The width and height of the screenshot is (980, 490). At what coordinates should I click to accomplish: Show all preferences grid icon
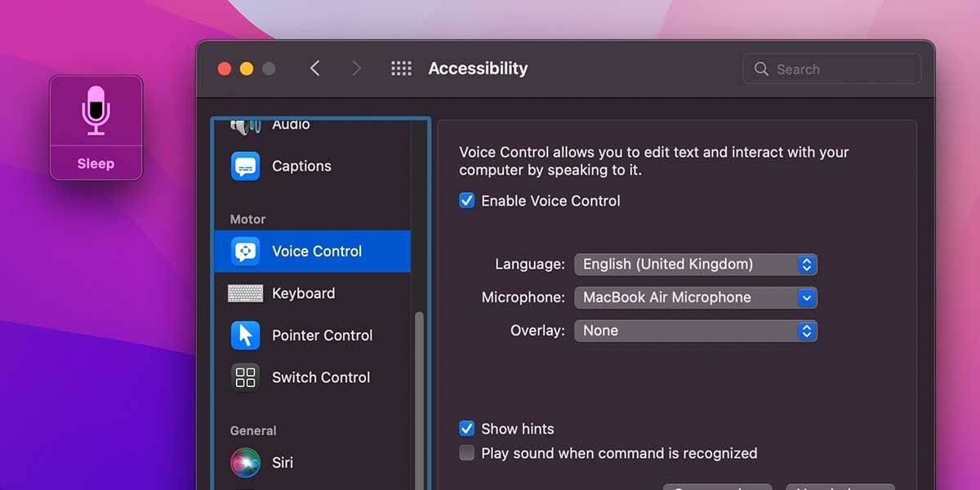[x=401, y=69]
